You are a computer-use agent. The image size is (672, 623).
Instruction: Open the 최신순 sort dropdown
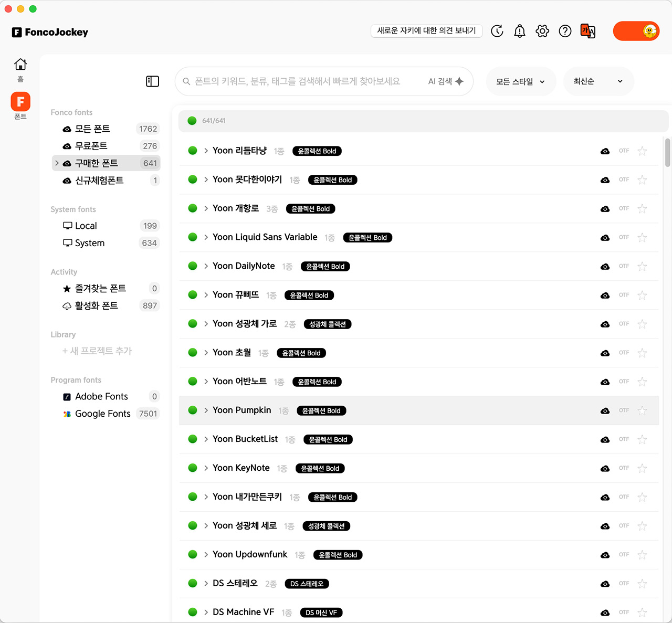(598, 81)
